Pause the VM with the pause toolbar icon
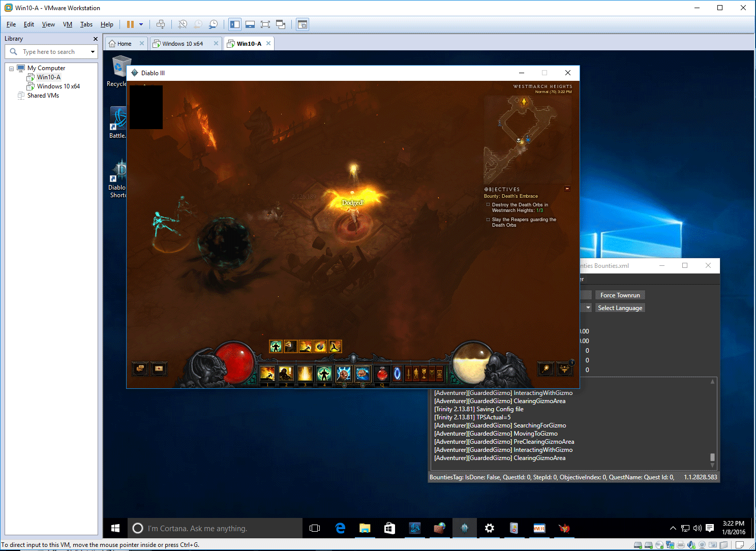This screenshot has width=756, height=551. click(130, 24)
